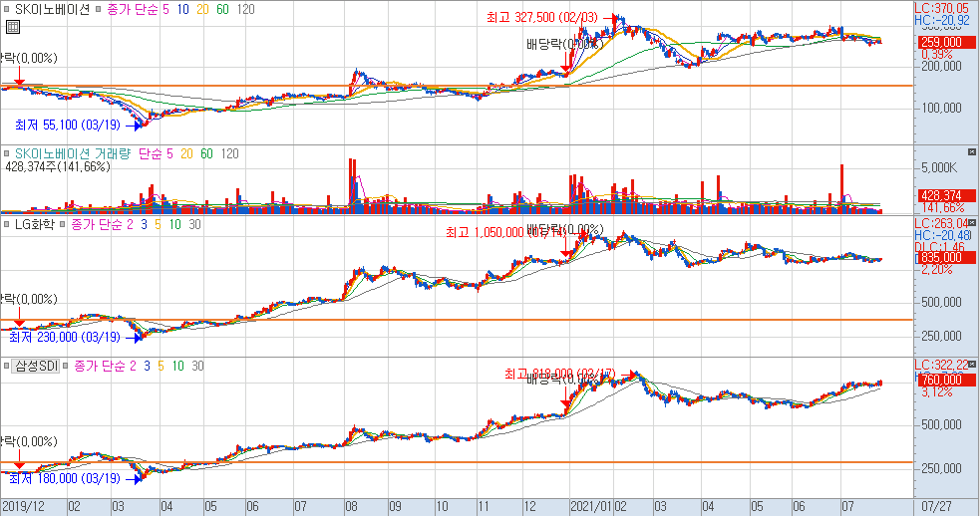Select the gray 120-day average in SK이노베이션 price panel

point(245,10)
